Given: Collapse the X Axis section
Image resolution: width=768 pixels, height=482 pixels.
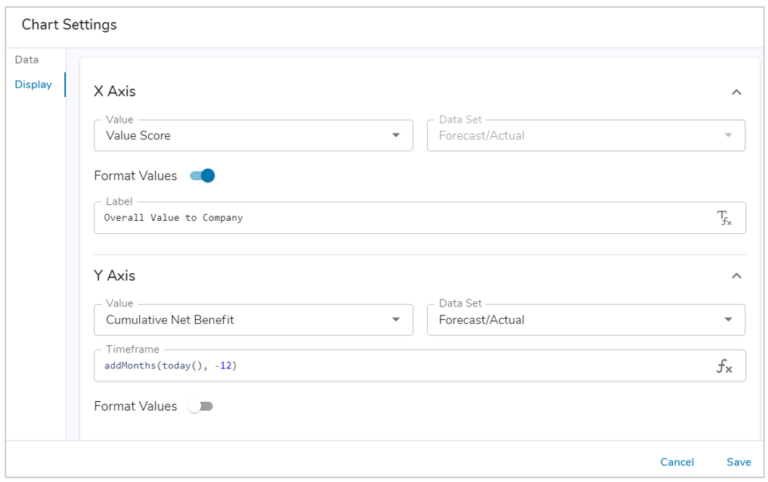Looking at the screenshot, I should (x=736, y=92).
